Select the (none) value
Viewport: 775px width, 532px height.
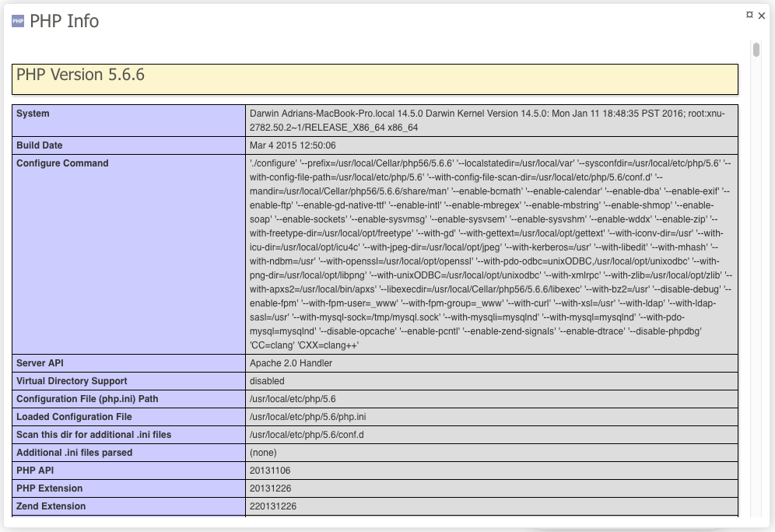[x=264, y=453]
